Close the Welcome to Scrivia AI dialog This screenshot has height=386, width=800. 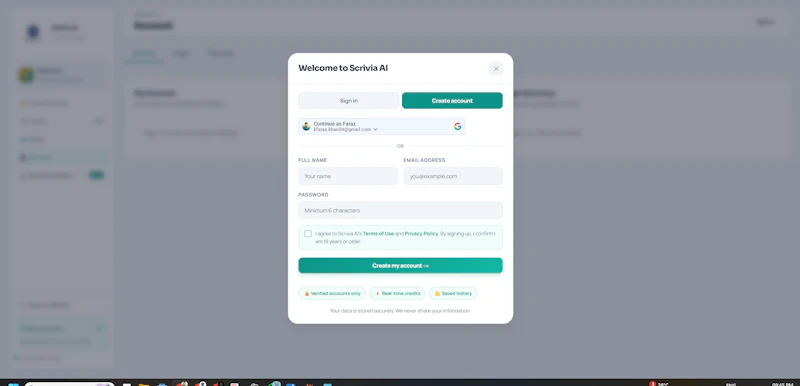click(x=496, y=68)
